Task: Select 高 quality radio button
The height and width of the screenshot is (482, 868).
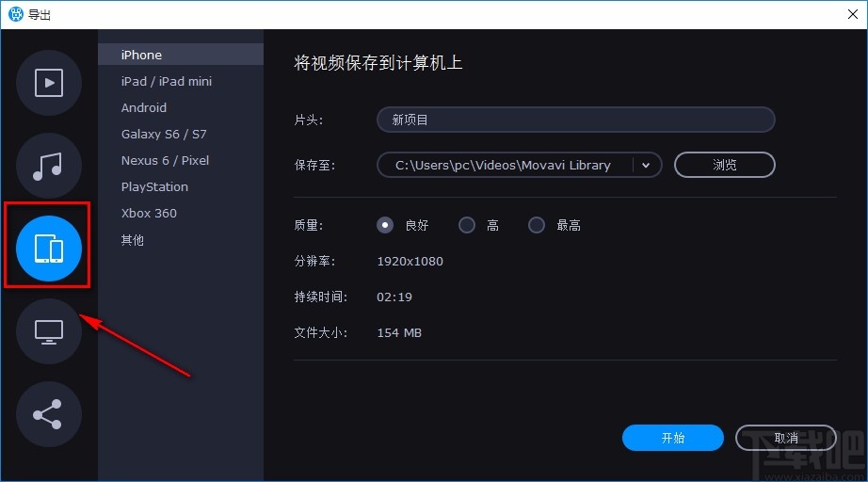Action: coord(467,225)
